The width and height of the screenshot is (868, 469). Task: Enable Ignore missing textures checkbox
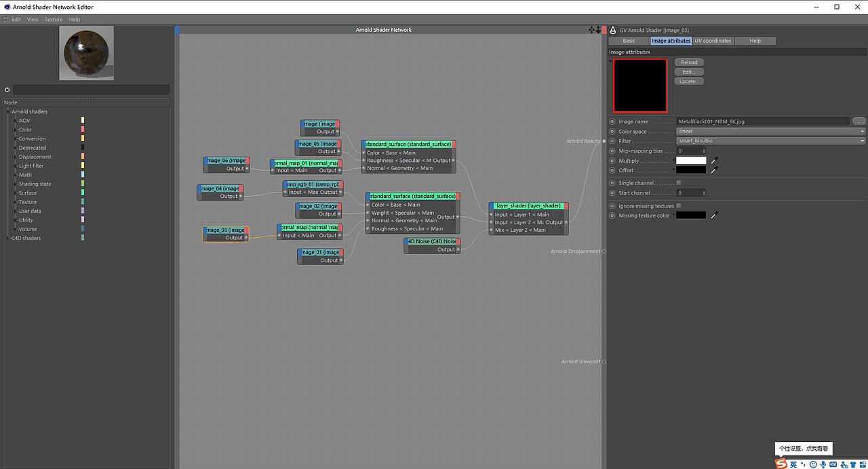679,206
